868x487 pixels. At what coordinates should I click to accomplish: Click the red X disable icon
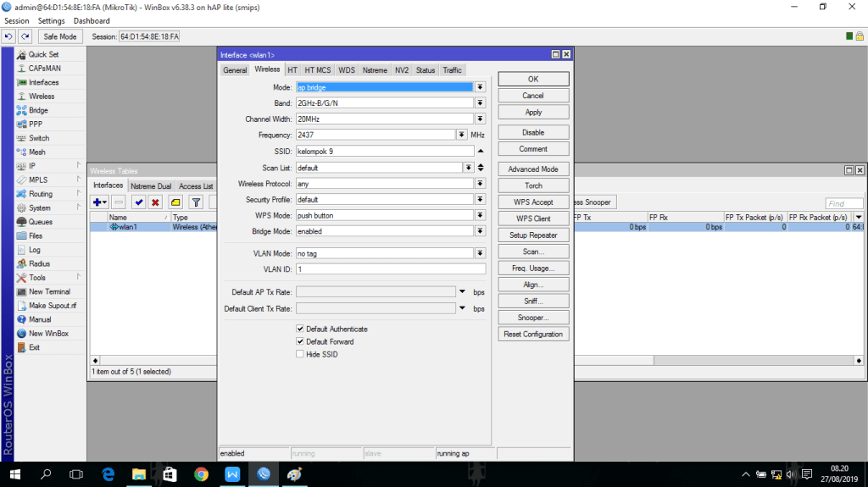tap(155, 202)
